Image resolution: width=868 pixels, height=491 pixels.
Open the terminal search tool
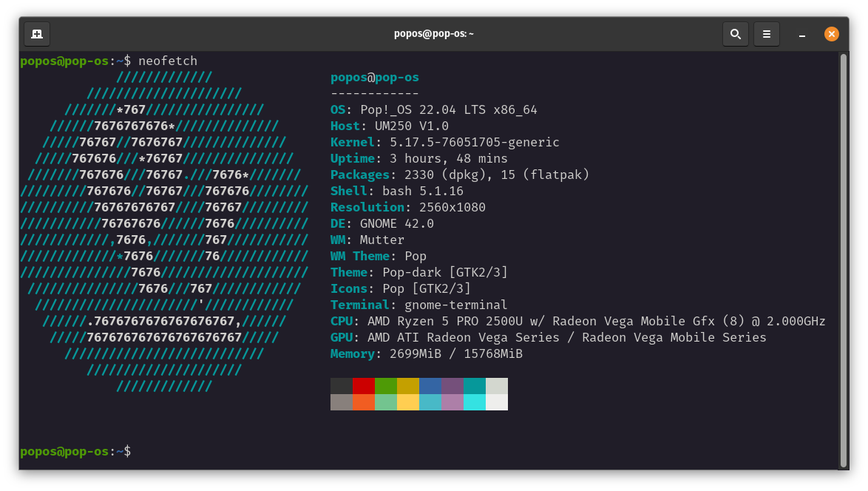735,34
